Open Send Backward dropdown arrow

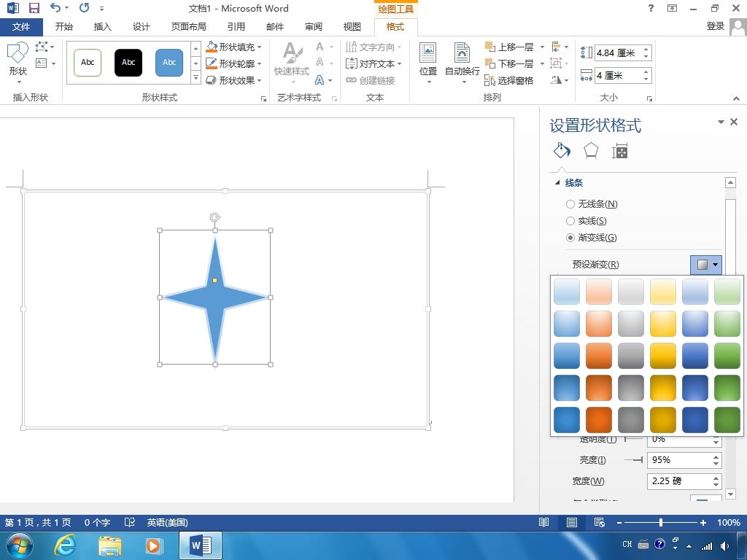(542, 64)
